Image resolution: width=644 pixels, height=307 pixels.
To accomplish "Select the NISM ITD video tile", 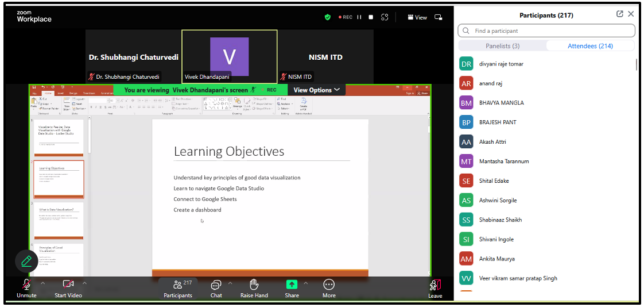I will pyautogui.click(x=325, y=56).
